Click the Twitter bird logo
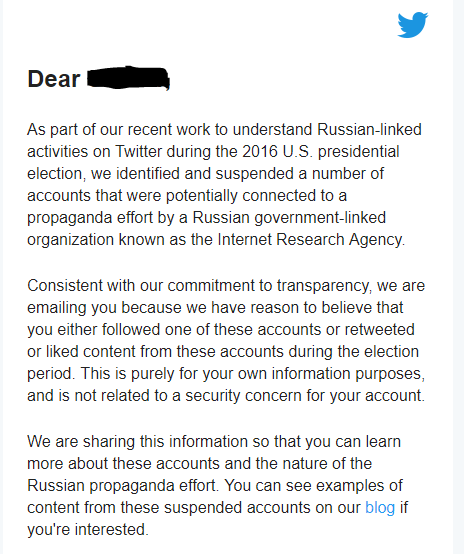 coord(412,25)
